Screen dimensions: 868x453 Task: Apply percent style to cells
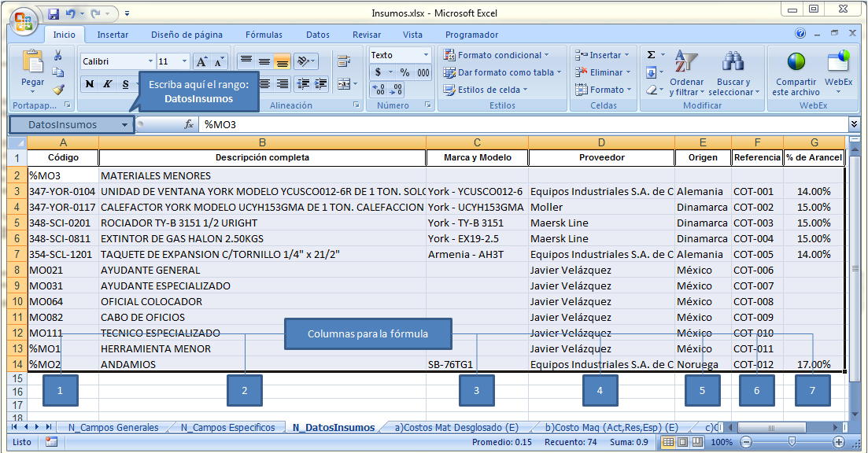tap(405, 72)
